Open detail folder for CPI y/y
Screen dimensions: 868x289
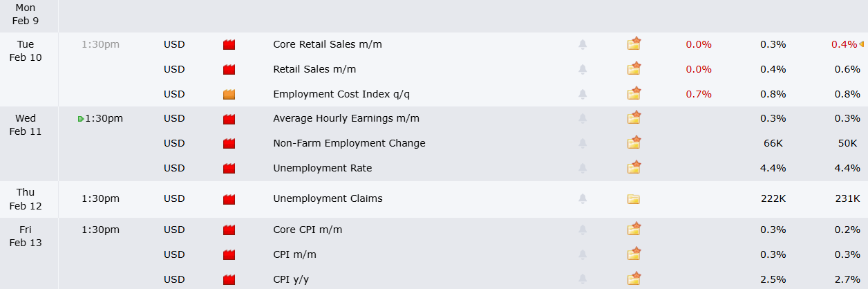click(634, 279)
